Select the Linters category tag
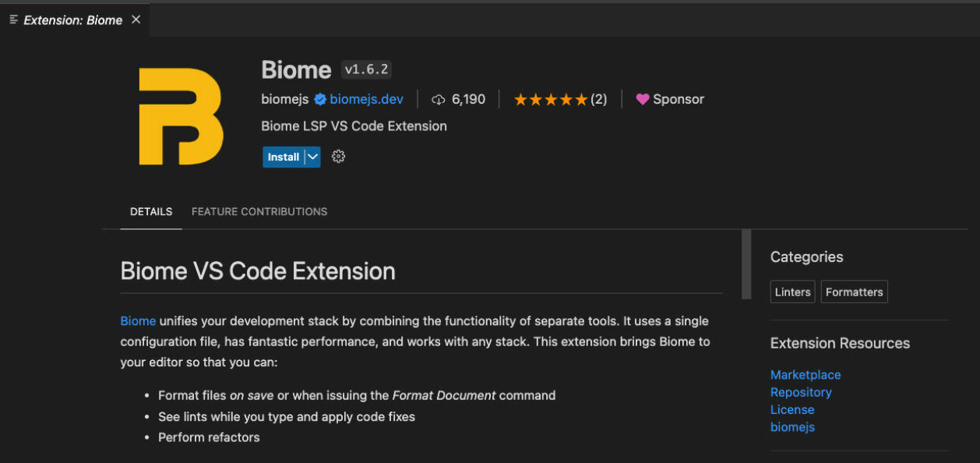980x463 pixels. 793,292
